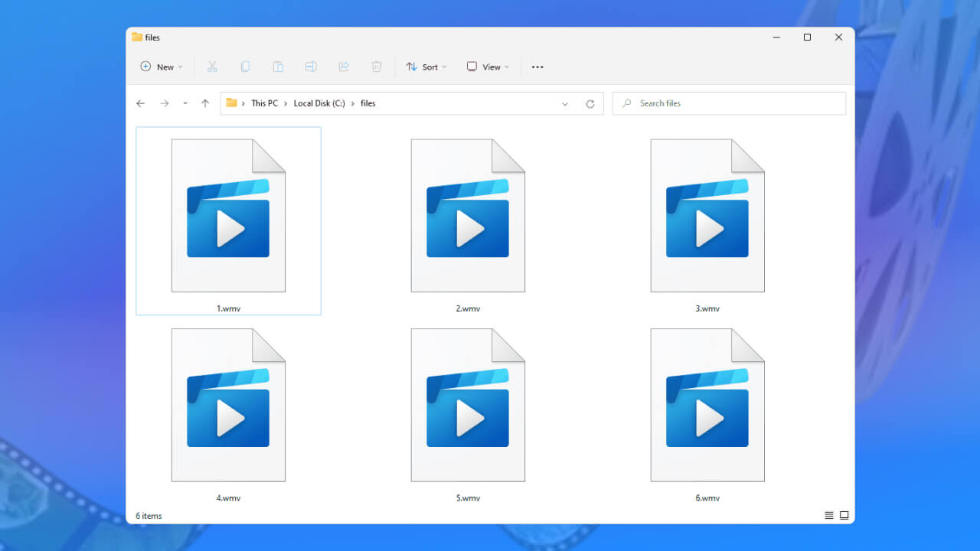Image resolution: width=980 pixels, height=551 pixels.
Task: Select the 1.wmv video file icon
Action: click(228, 216)
